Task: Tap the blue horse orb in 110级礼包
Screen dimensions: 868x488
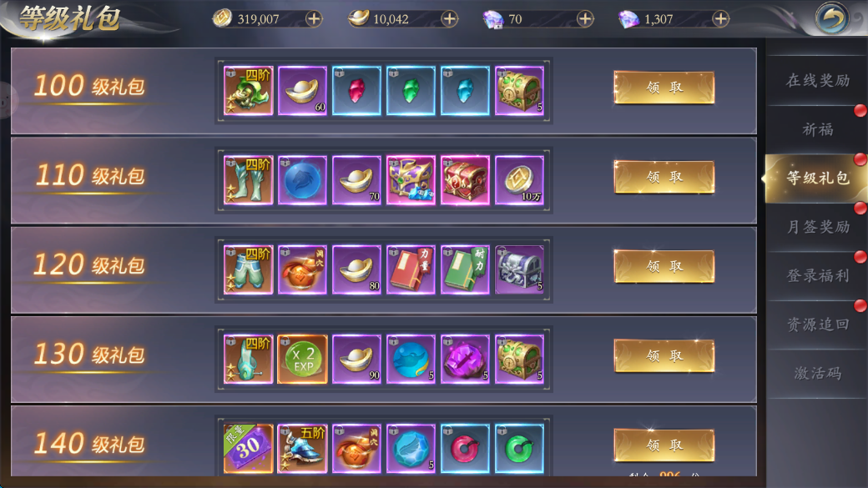Action: click(x=302, y=180)
